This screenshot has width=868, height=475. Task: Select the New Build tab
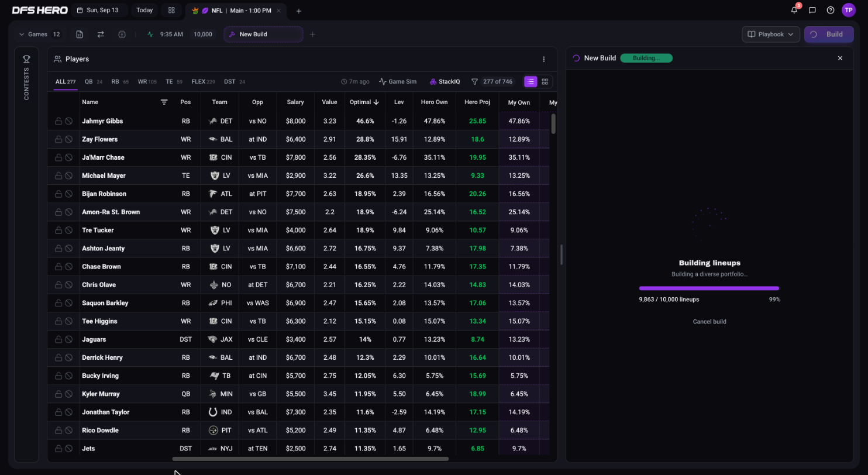click(263, 35)
